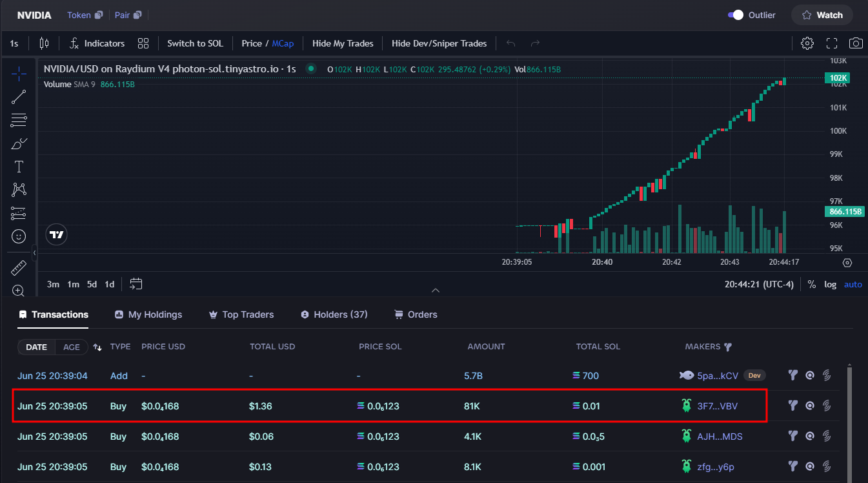Select the Zoom In magnifier tool
This screenshot has height=483, width=868.
19,291
